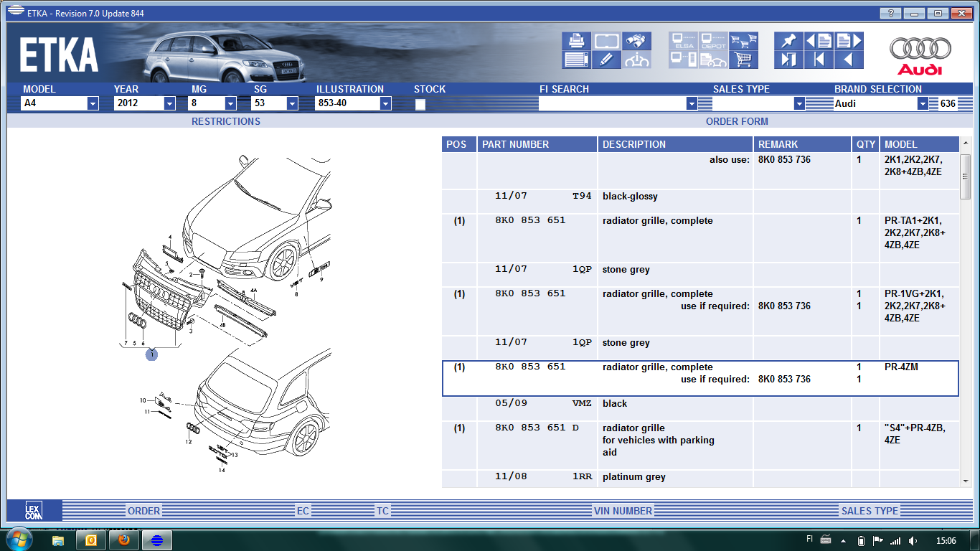Screen dimensions: 980x551
Task: Click the multiple shopping carts icon
Action: (x=743, y=41)
